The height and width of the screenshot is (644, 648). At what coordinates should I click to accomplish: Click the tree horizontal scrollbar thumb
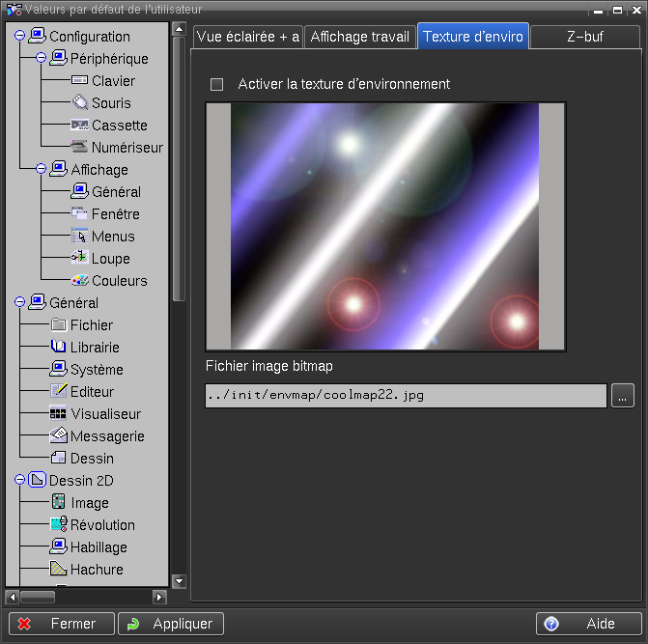point(38,597)
